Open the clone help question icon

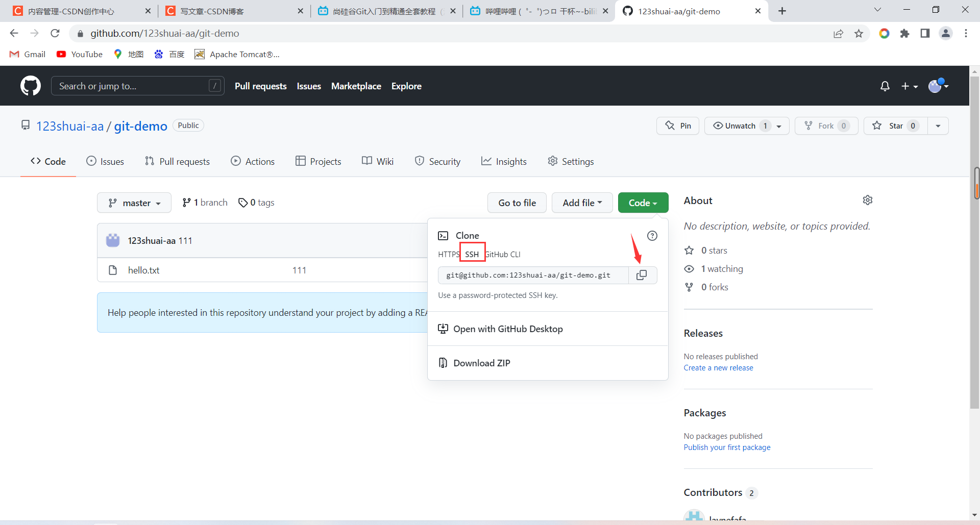[652, 236]
